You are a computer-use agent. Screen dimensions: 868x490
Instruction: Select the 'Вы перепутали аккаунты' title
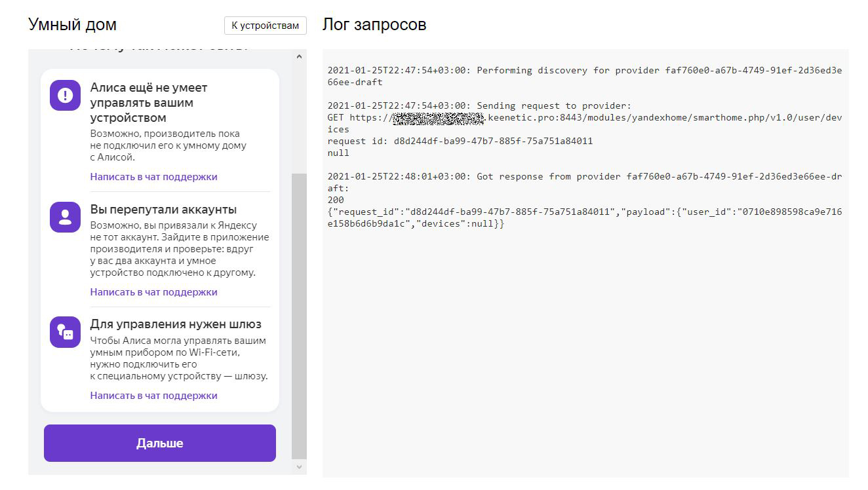coord(163,210)
